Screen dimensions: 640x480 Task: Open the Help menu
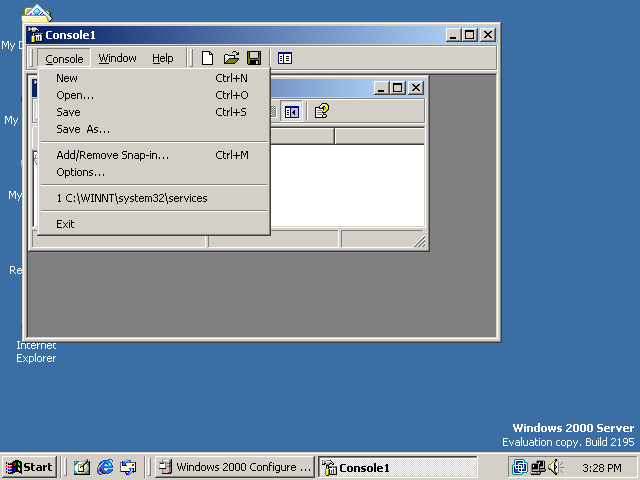tap(163, 58)
